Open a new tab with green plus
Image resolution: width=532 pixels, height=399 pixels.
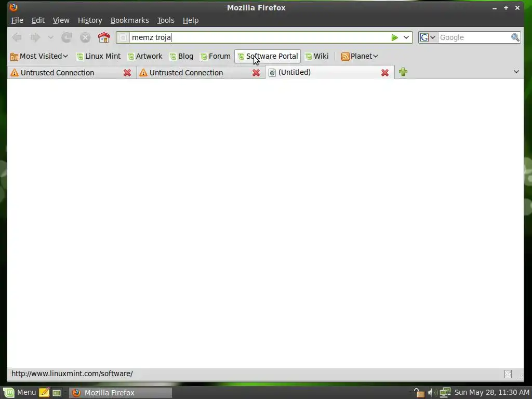coord(403,72)
